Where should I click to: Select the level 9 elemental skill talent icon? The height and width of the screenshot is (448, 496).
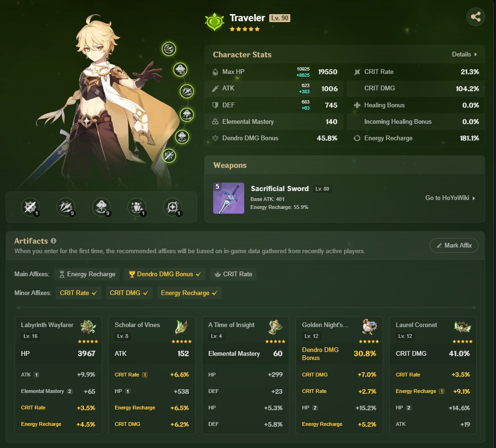(66, 207)
